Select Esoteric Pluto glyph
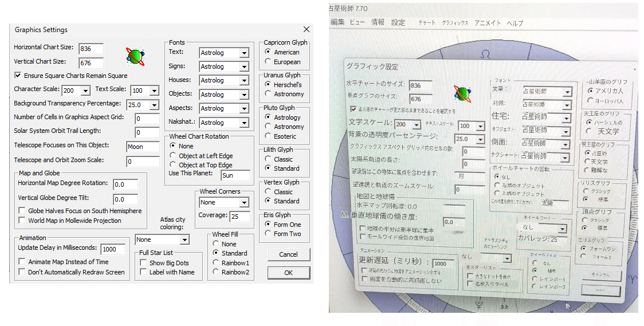The height and width of the screenshot is (326, 644). pyautogui.click(x=268, y=136)
